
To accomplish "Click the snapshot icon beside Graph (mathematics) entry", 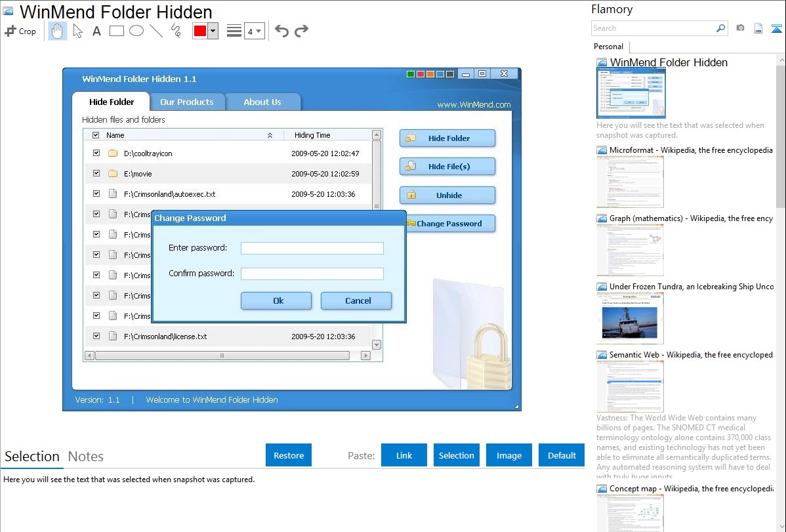I will pos(602,218).
